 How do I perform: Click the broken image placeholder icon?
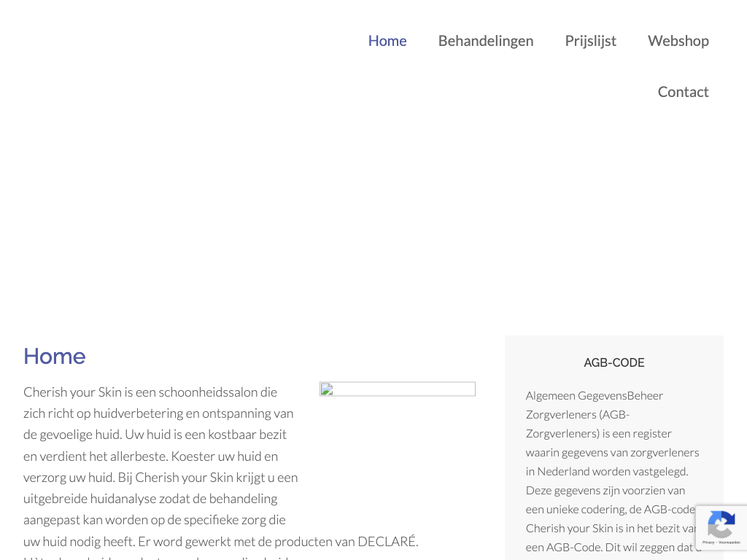(x=326, y=389)
